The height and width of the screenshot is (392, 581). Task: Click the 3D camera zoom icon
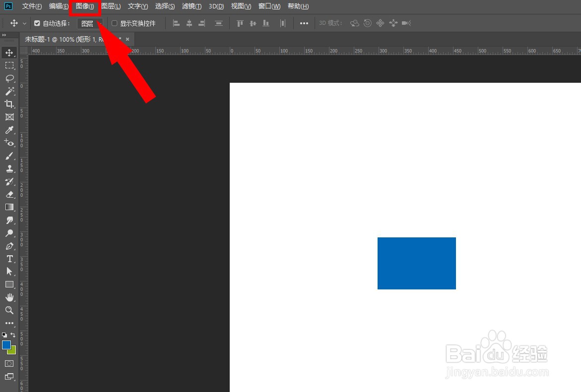406,23
